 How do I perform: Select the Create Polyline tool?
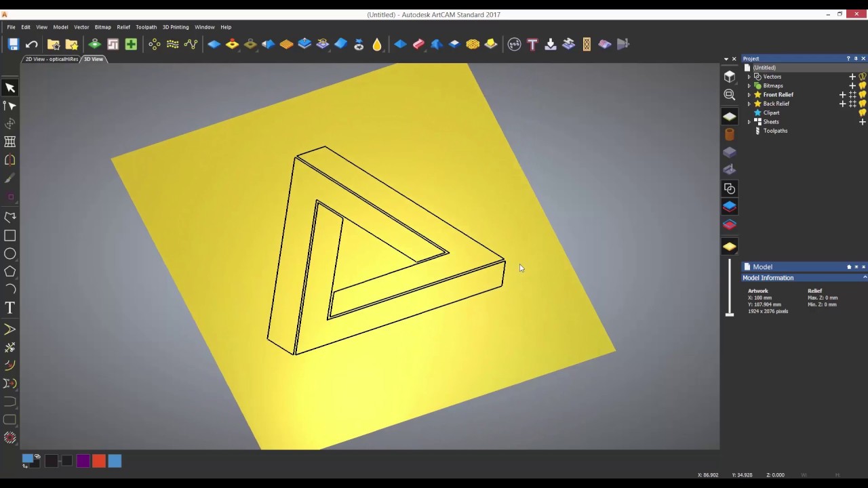tap(10, 218)
